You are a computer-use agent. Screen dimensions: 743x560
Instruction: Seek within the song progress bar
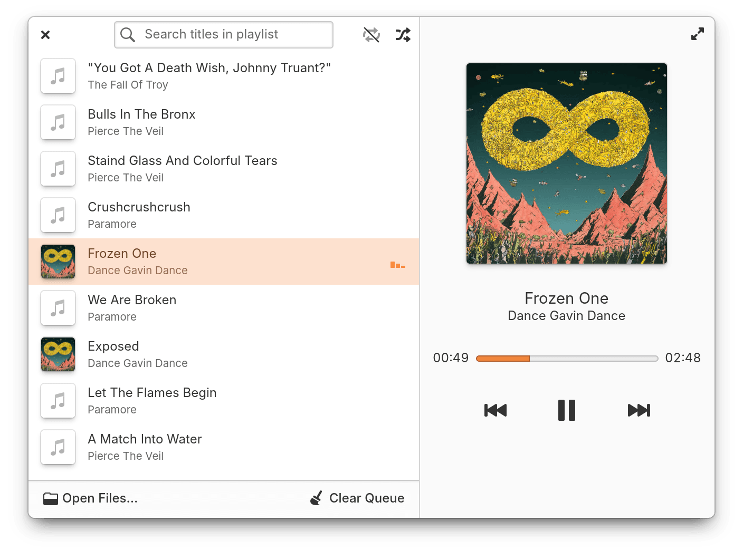point(567,358)
